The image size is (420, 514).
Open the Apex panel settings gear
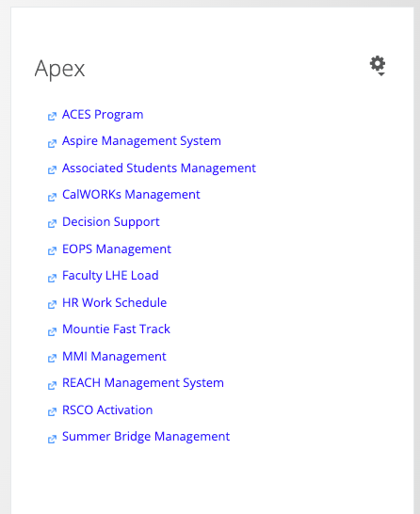tap(378, 63)
